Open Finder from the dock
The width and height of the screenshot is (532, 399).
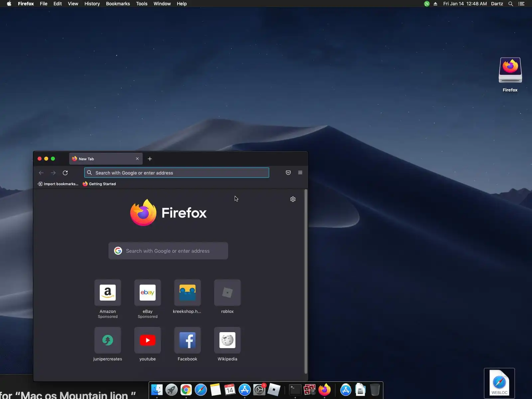point(157,390)
